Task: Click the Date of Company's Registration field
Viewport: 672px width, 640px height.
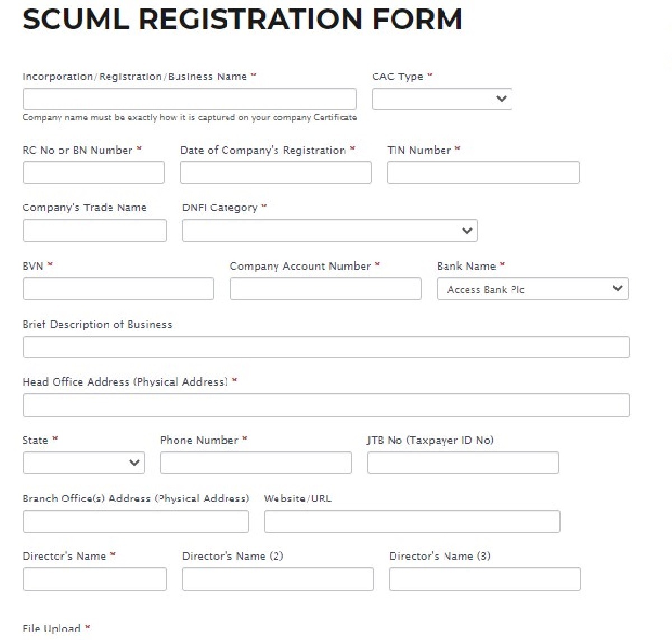Action: pyautogui.click(x=275, y=172)
